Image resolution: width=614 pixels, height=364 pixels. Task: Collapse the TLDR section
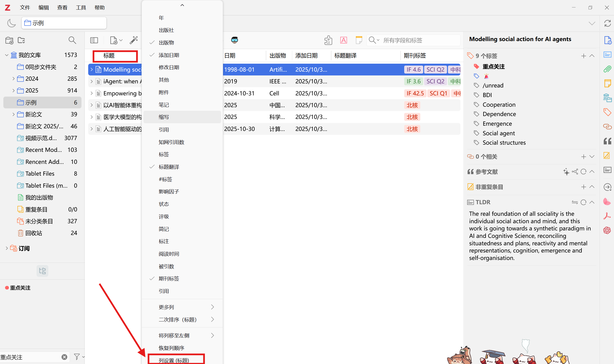click(x=592, y=202)
